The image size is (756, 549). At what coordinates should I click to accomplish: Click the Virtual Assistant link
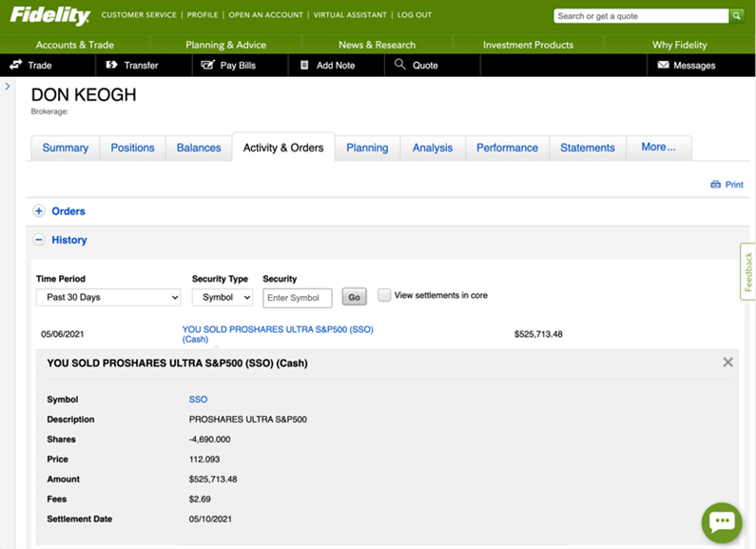point(350,15)
